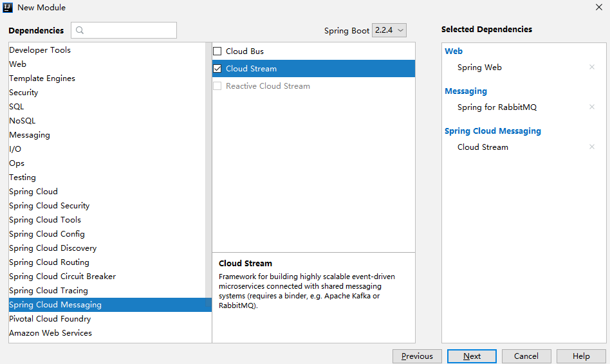Screen dimensions: 610x364
Task: Remove Spring for RabbitMQ from selected dependencies
Action: click(592, 107)
